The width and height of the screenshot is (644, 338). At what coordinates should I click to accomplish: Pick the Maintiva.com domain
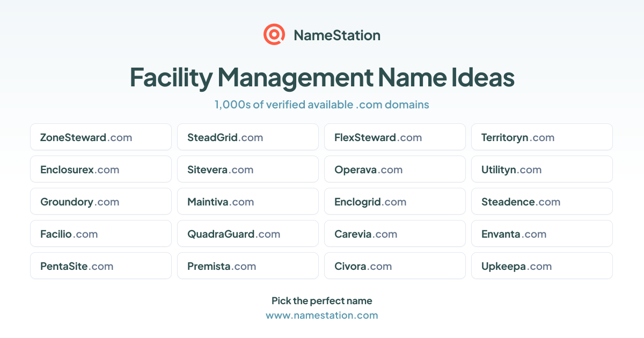[x=248, y=202]
